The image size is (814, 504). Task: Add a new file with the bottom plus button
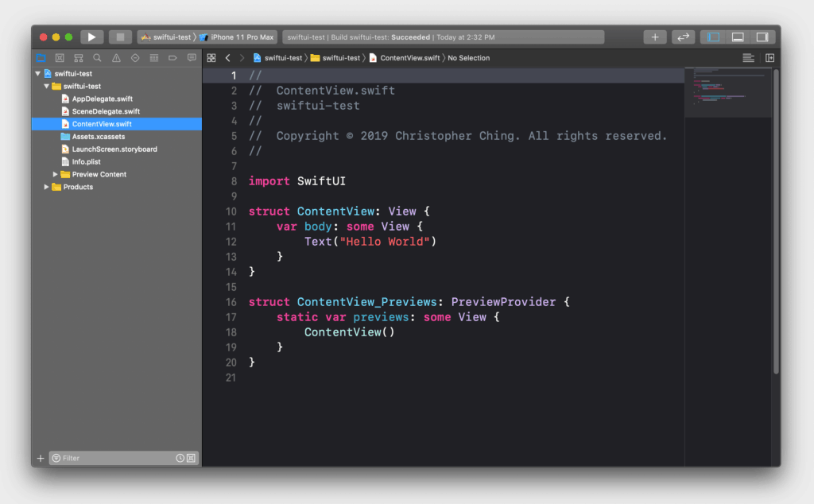click(41, 458)
